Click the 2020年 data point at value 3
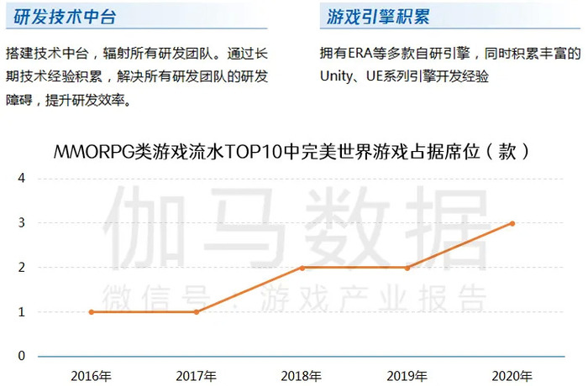Viewport: 588px width, 386px height. (x=512, y=224)
